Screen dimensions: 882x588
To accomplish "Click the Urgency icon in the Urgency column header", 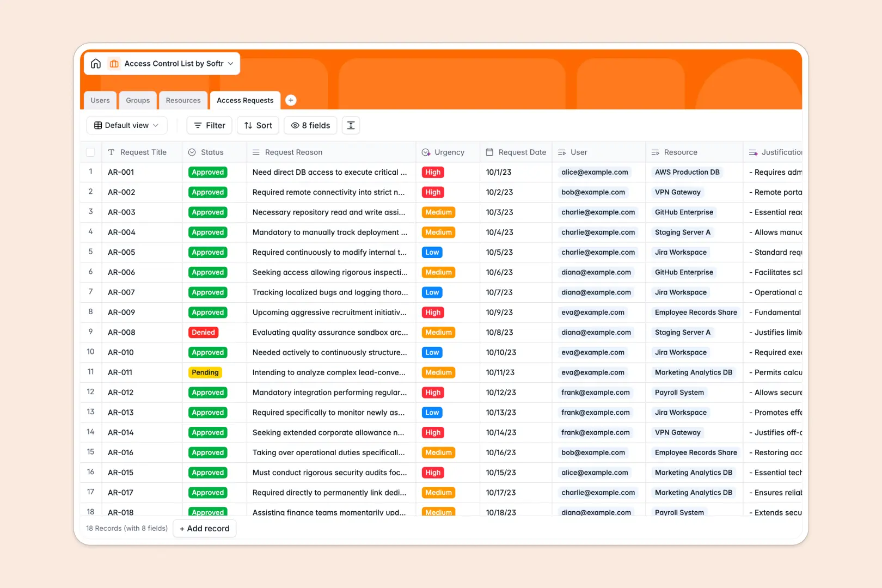I will click(426, 152).
